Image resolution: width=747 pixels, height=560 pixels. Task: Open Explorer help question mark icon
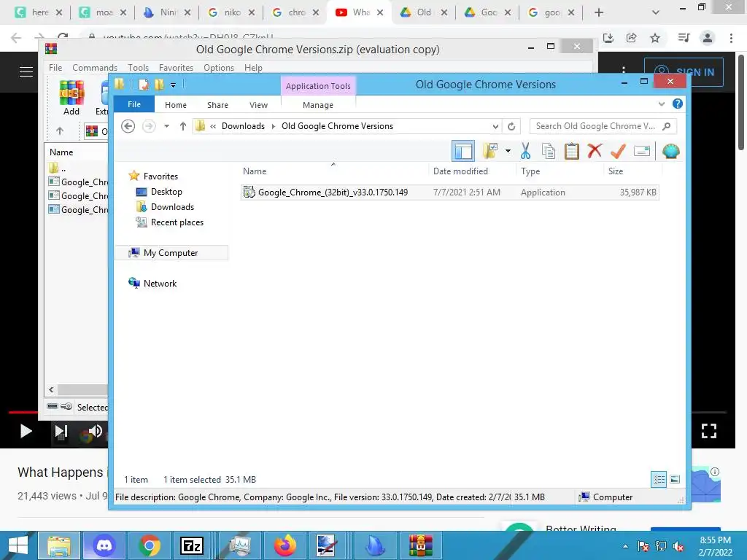tap(678, 104)
